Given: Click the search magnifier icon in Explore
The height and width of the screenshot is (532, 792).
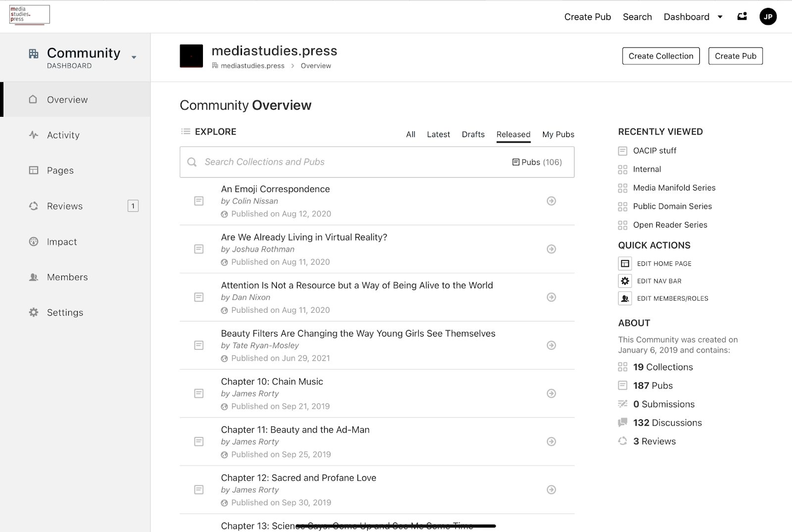Looking at the screenshot, I should point(192,162).
